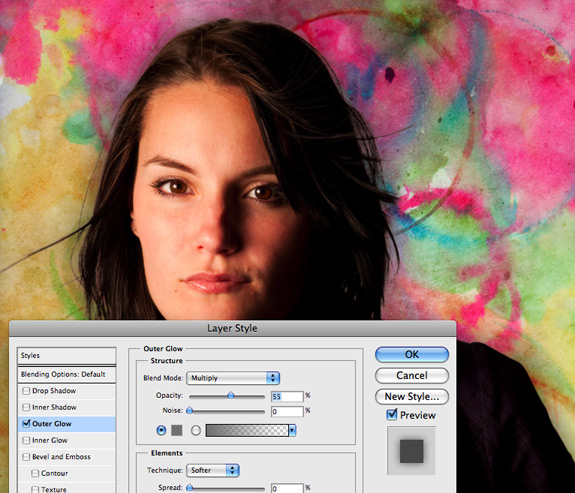Click the Noise value field
Viewport: 575px width, 493px height.
pyautogui.click(x=287, y=412)
